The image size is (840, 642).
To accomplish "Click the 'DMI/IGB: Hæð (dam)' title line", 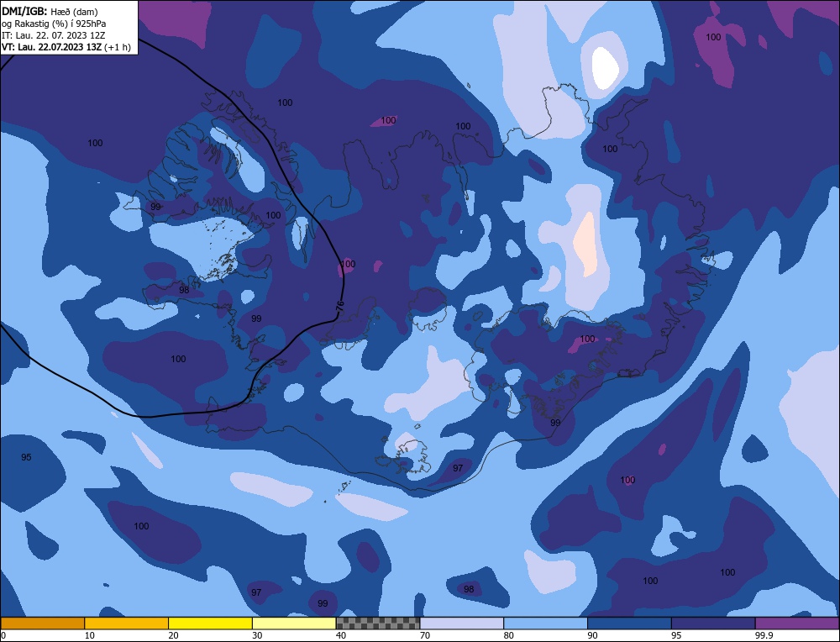I will pos(50,11).
